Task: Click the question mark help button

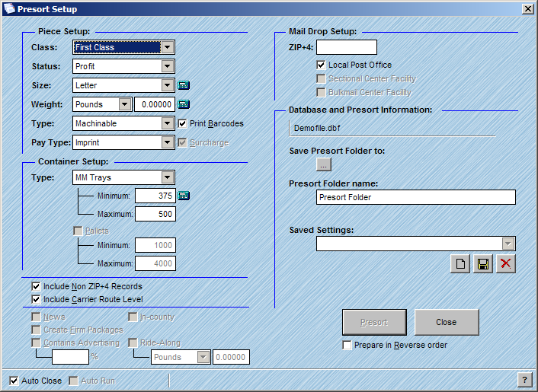Action: [524, 380]
